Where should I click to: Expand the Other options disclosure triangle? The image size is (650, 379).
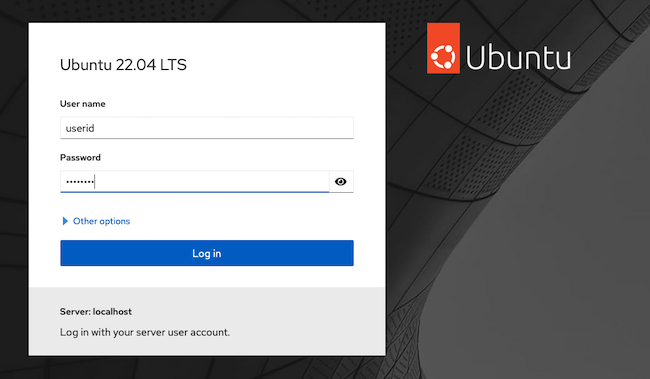pyautogui.click(x=65, y=221)
